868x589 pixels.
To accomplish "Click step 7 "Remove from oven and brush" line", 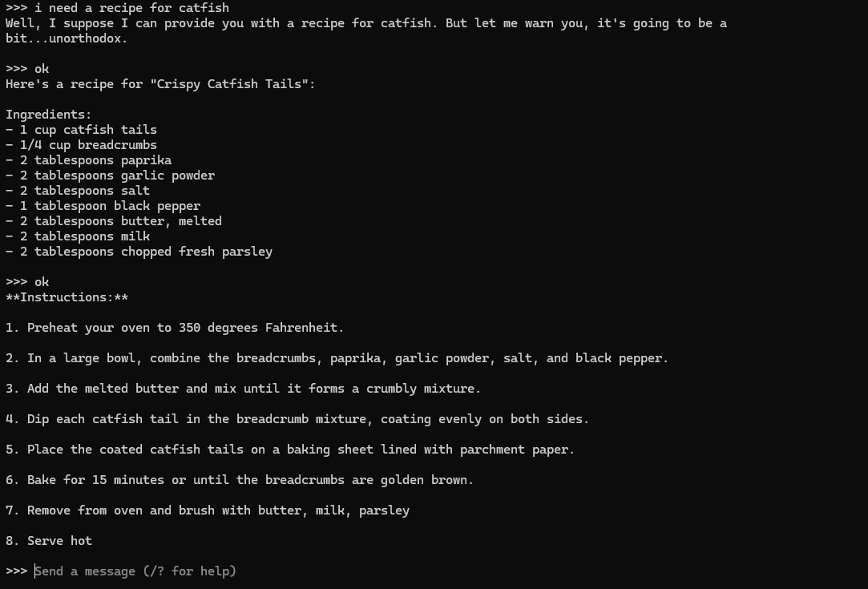I will [208, 510].
